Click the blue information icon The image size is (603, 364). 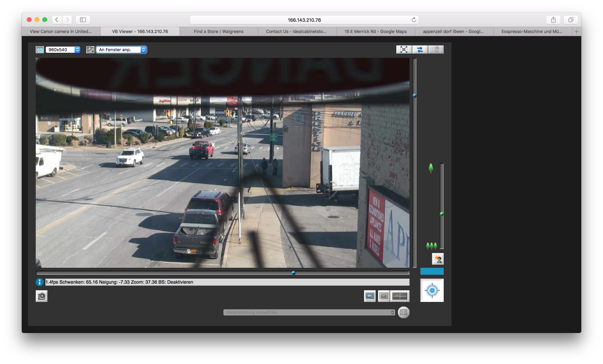[39, 282]
